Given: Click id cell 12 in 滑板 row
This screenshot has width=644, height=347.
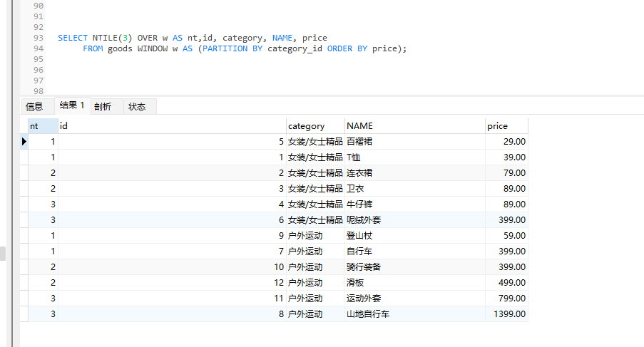Looking at the screenshot, I should click(x=172, y=283).
